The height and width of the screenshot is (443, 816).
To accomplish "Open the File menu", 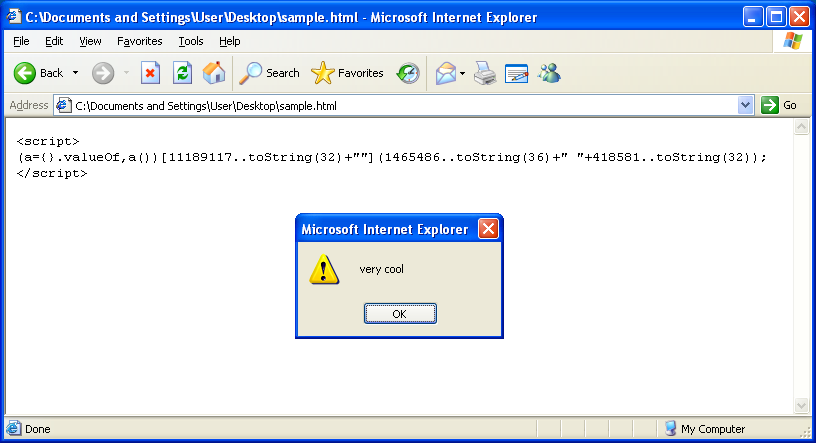I will coord(21,41).
